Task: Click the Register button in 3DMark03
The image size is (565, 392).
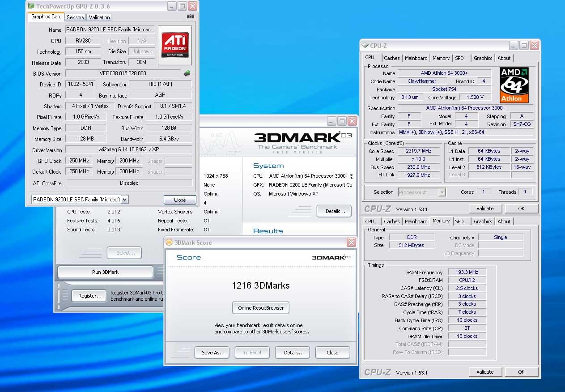Action: (89, 296)
